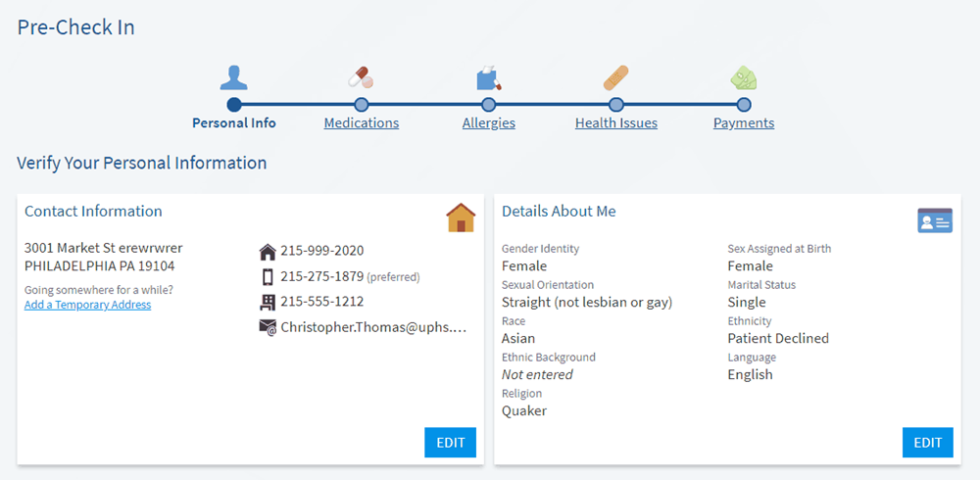Click the Christopher.Thomas@uphs email address

[373, 327]
